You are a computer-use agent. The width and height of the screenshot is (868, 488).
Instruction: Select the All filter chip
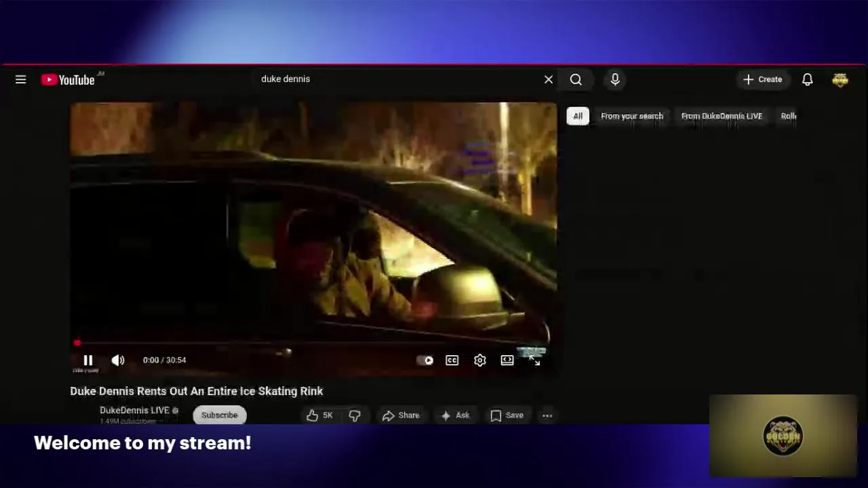[x=578, y=116]
